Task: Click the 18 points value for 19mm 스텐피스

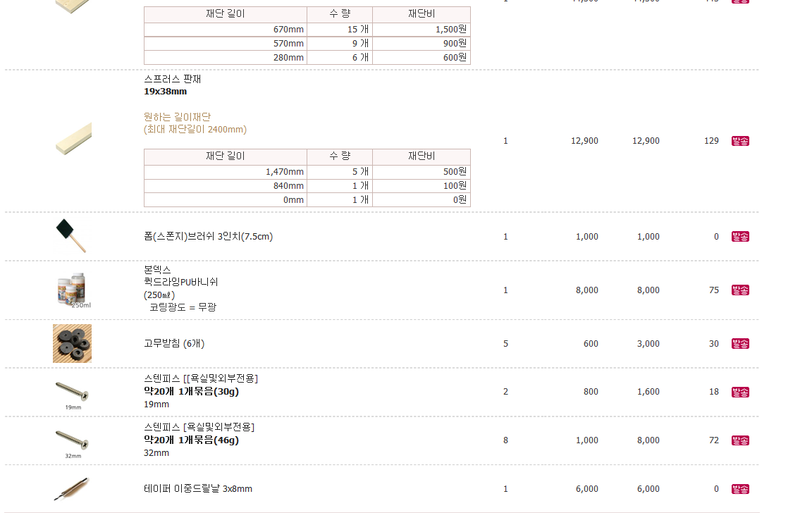Action: (x=714, y=392)
